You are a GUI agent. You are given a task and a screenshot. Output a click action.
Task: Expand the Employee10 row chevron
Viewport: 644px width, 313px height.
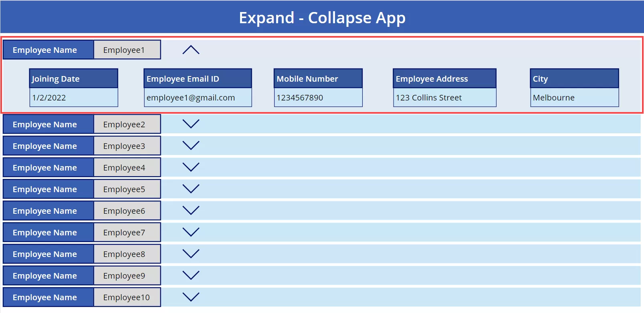191,297
